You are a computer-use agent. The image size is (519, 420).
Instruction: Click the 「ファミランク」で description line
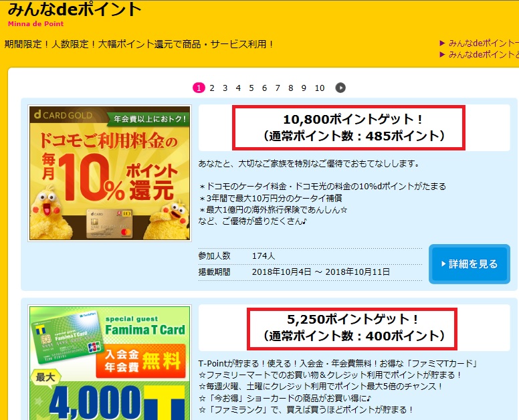306,410
